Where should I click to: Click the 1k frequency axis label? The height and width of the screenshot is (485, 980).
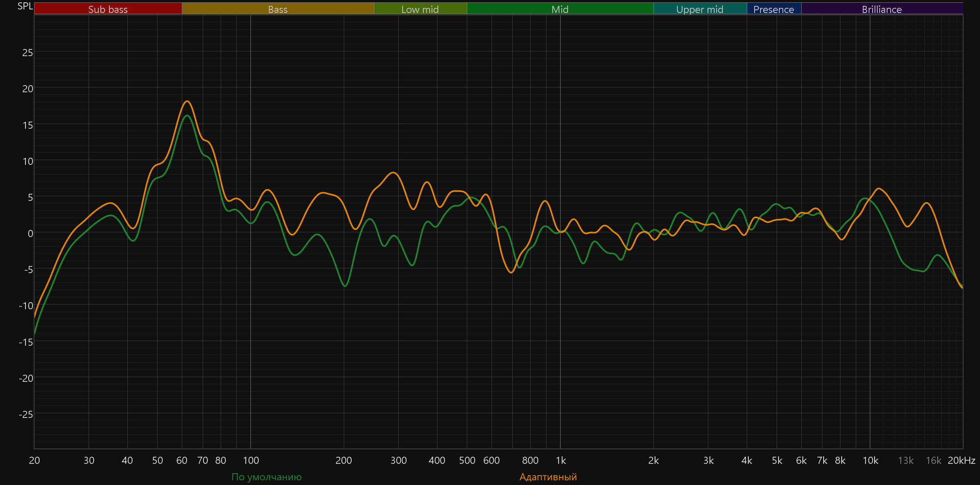click(x=561, y=460)
